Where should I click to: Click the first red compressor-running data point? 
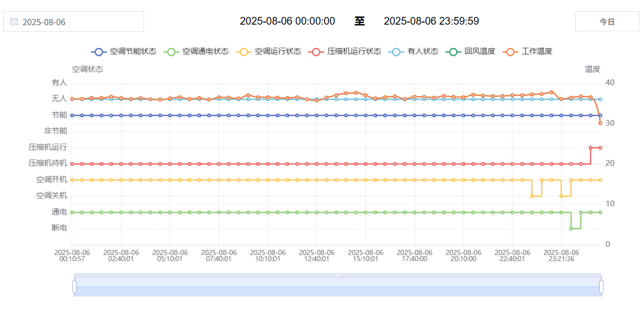pos(591,148)
